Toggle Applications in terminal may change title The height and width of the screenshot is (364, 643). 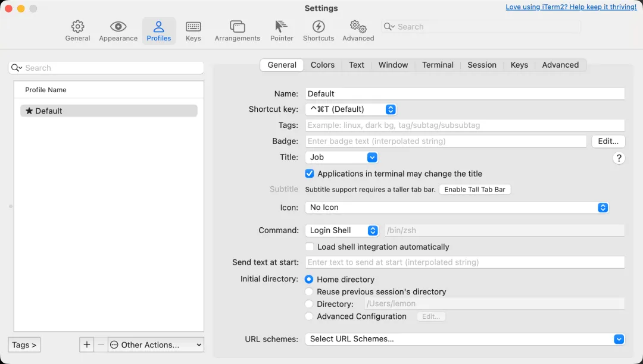[310, 174]
